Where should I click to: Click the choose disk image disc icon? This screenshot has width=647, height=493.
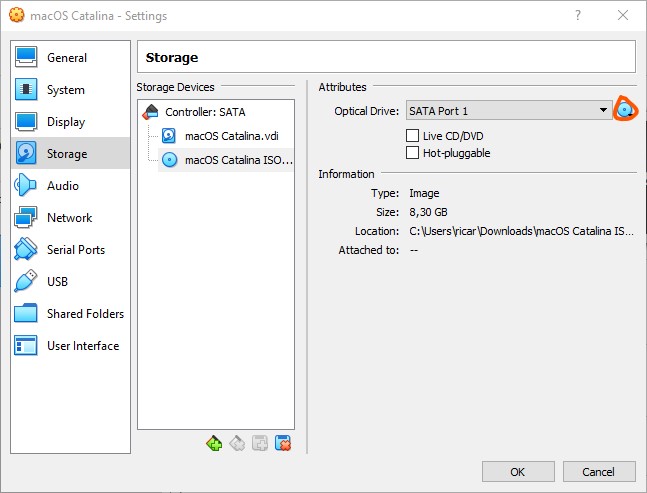[x=625, y=110]
